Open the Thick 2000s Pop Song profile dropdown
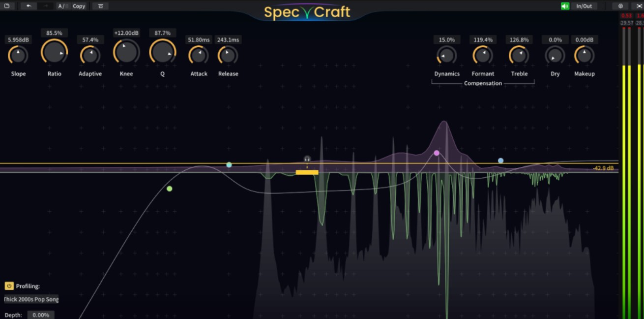The width and height of the screenshot is (644, 319). (31, 299)
